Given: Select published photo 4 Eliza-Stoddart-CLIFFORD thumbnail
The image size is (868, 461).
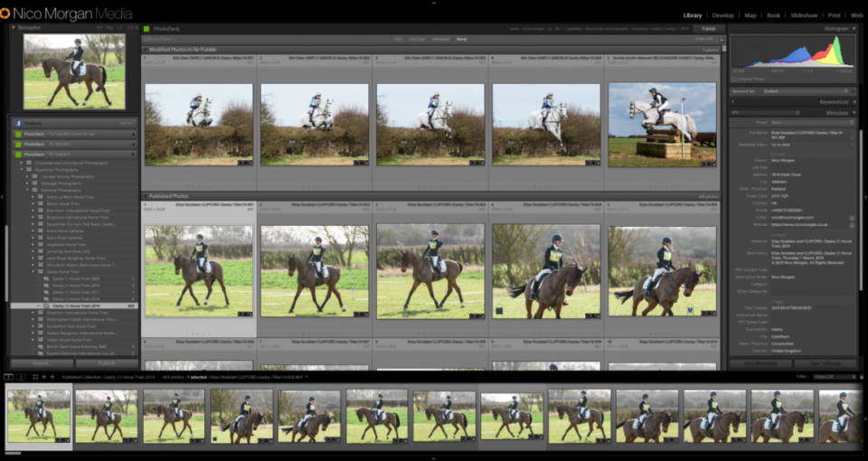Looking at the screenshot, I should pos(546,271).
